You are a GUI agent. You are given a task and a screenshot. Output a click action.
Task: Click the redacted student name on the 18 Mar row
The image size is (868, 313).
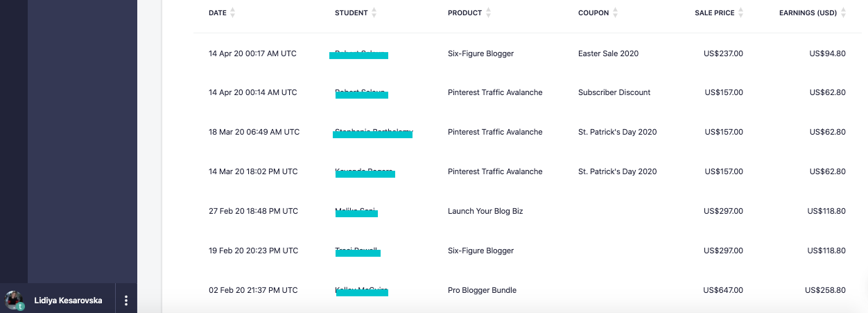373,133
